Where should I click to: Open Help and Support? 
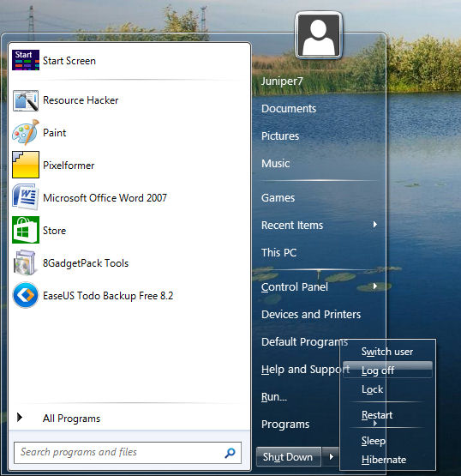305,370
